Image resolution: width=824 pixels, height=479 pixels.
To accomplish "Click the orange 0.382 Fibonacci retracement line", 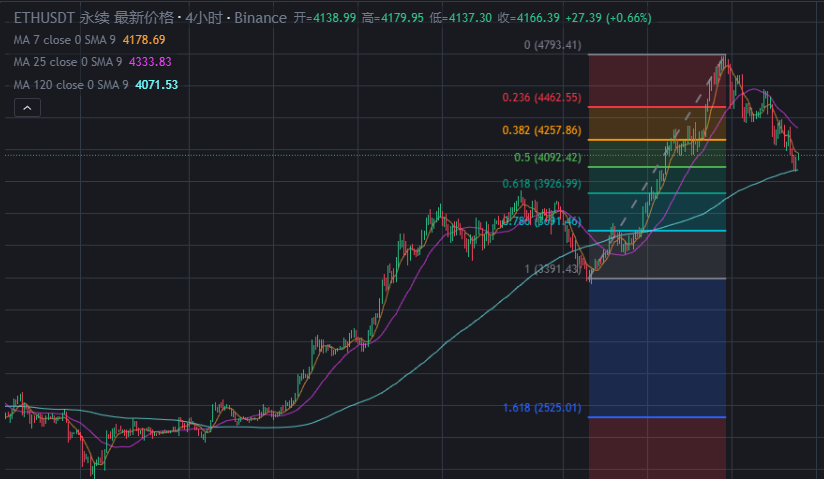I will [x=657, y=140].
